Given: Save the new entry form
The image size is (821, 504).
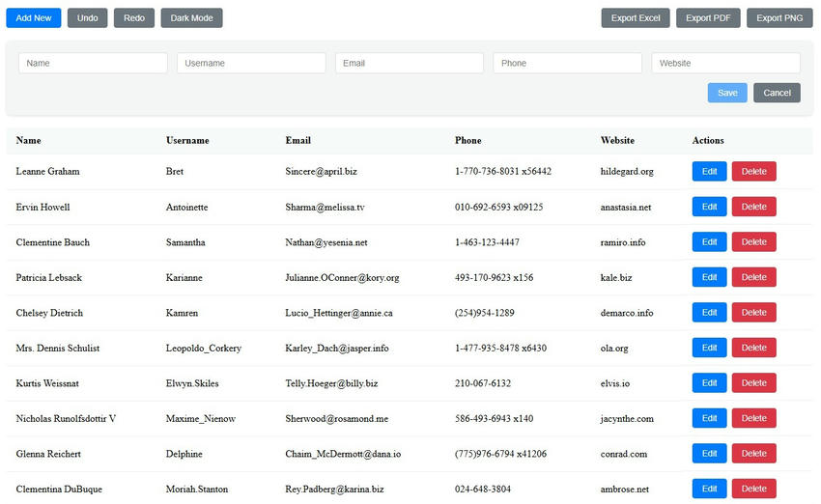Looking at the screenshot, I should [x=727, y=93].
